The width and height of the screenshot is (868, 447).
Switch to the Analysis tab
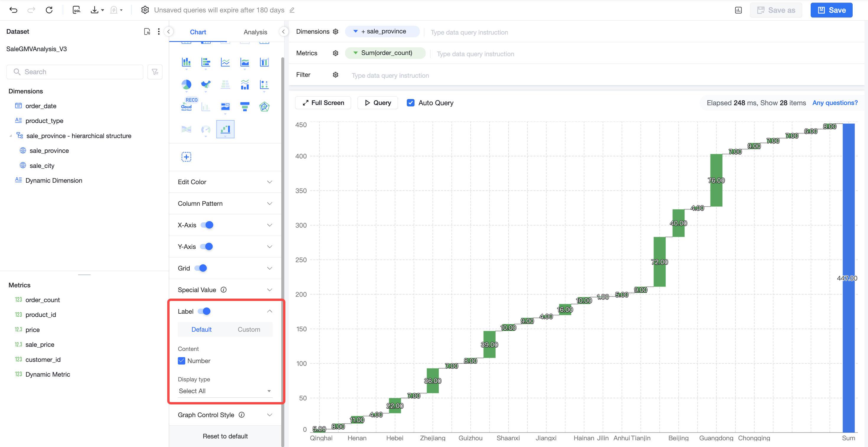point(255,32)
